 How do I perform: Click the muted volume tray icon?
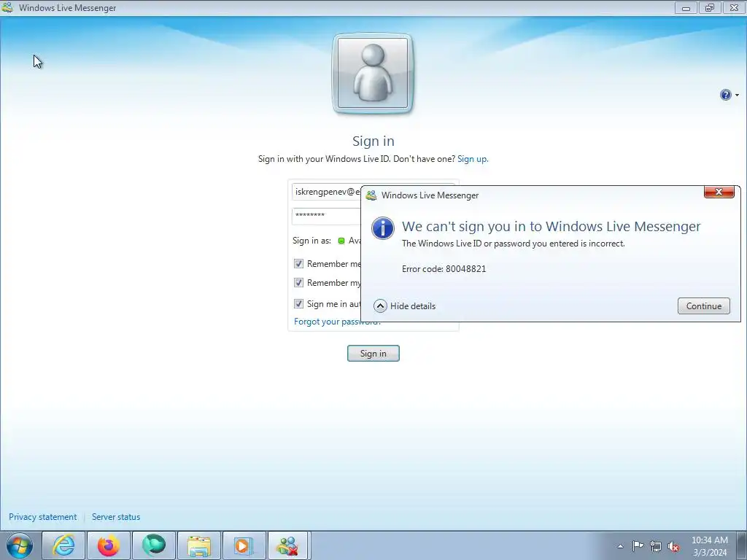click(673, 546)
